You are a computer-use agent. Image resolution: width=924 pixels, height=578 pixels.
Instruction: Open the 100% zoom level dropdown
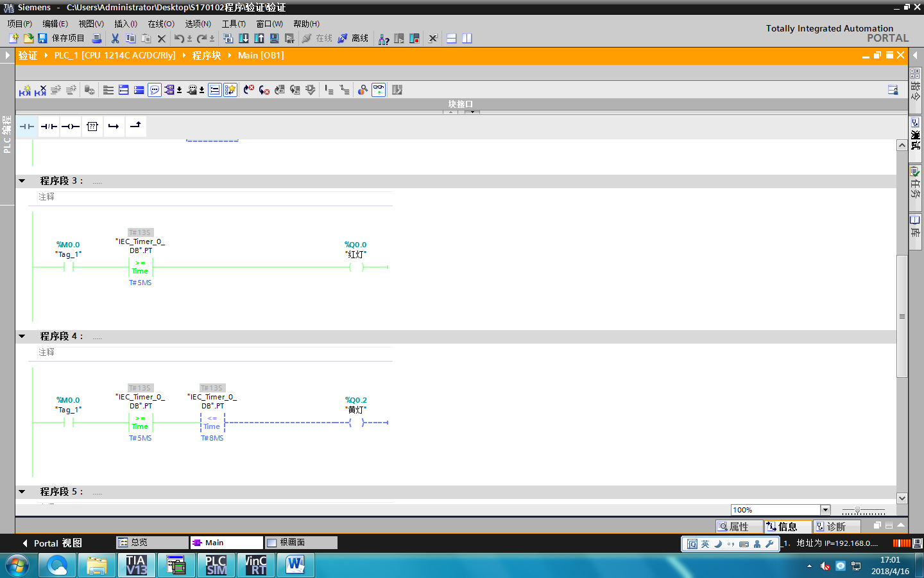825,510
